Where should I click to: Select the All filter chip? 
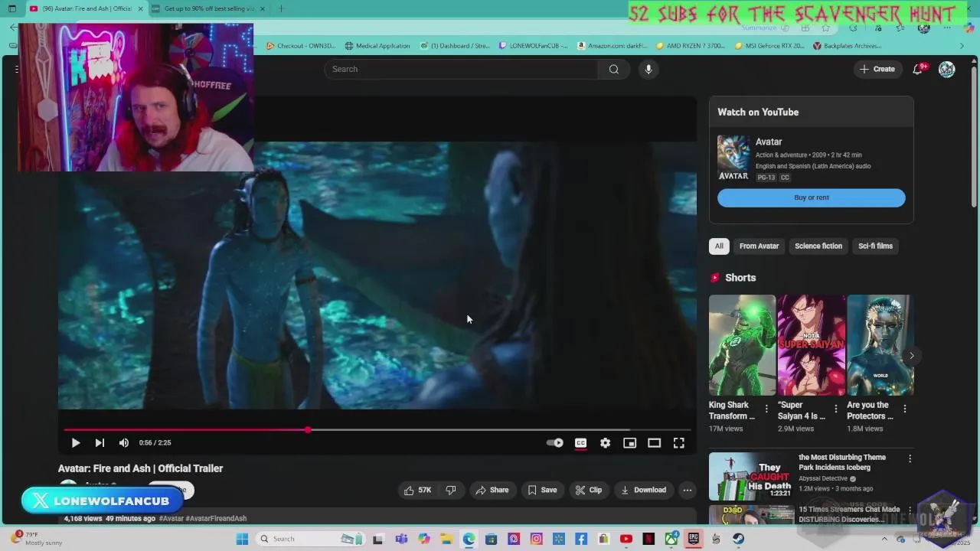pyautogui.click(x=719, y=246)
